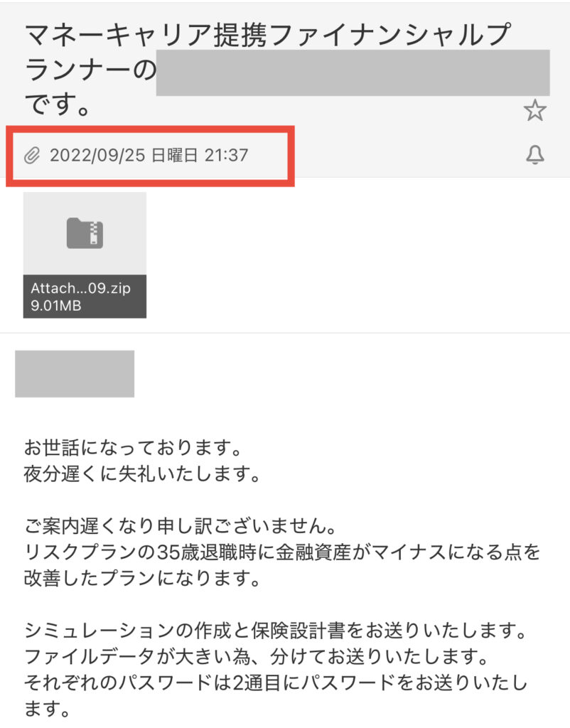Star this email as favorite
570x728 pixels.
click(534, 110)
